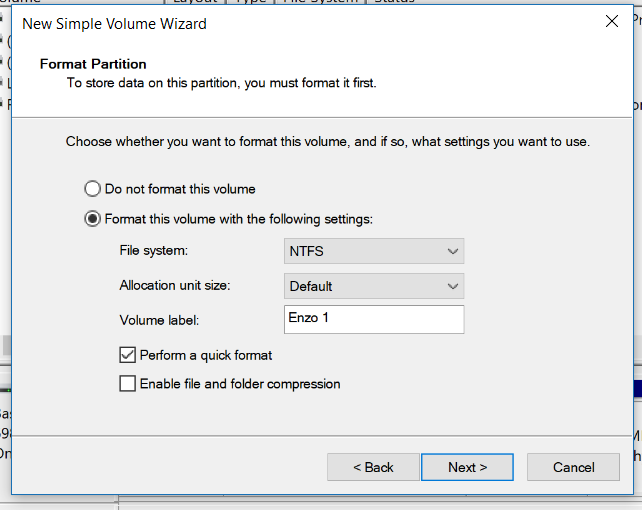This screenshot has width=642, height=510.
Task: Toggle the 'Perform a quick format' checkbox
Action: (x=128, y=355)
